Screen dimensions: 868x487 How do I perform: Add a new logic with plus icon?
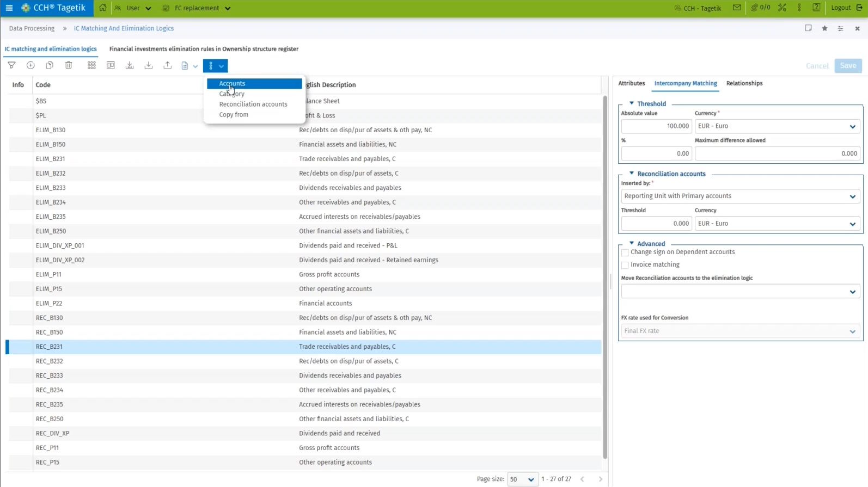(30, 65)
